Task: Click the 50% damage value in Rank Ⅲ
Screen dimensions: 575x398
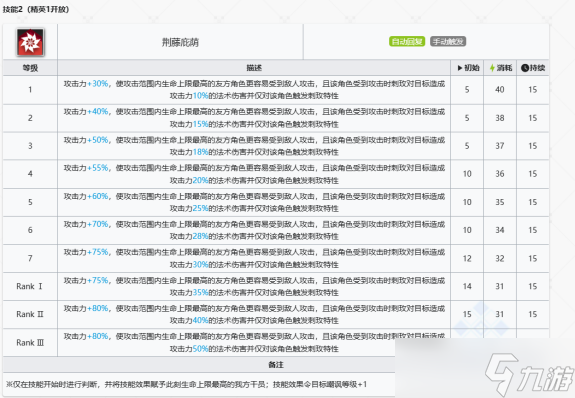Action: (200, 349)
